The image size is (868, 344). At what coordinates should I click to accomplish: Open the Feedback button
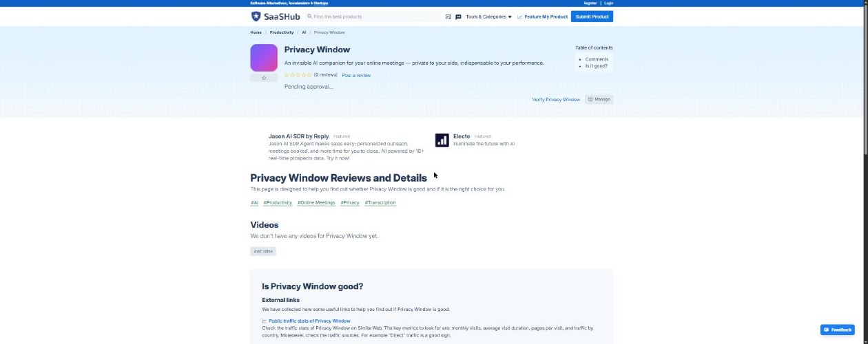click(838, 330)
